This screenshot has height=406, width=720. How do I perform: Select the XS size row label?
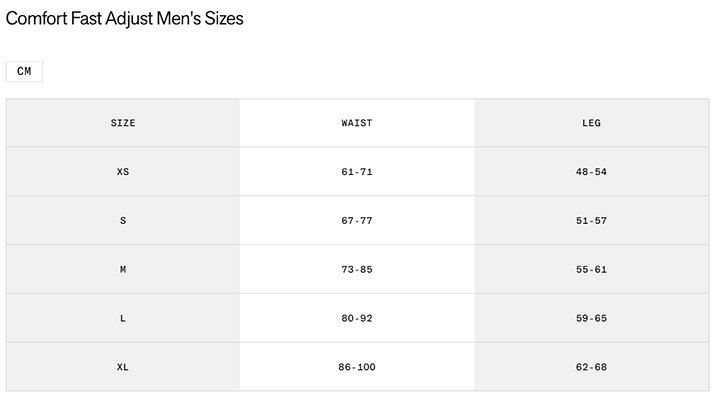coord(123,172)
